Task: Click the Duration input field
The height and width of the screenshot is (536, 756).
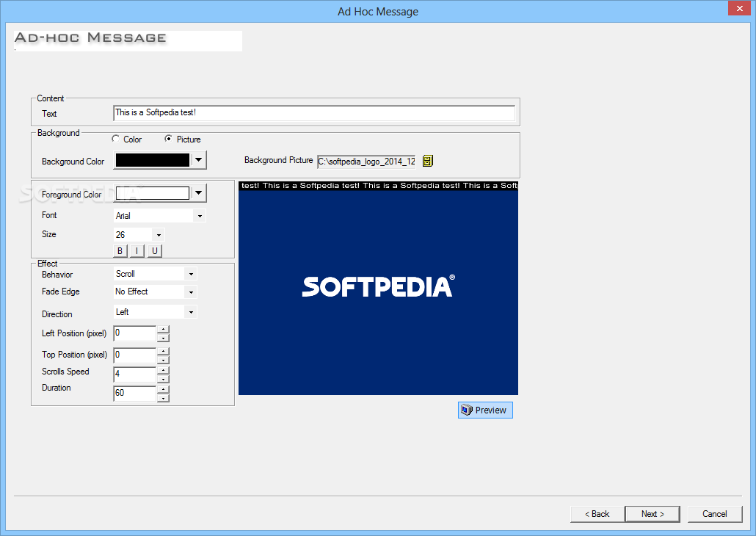Action: pyautogui.click(x=135, y=394)
